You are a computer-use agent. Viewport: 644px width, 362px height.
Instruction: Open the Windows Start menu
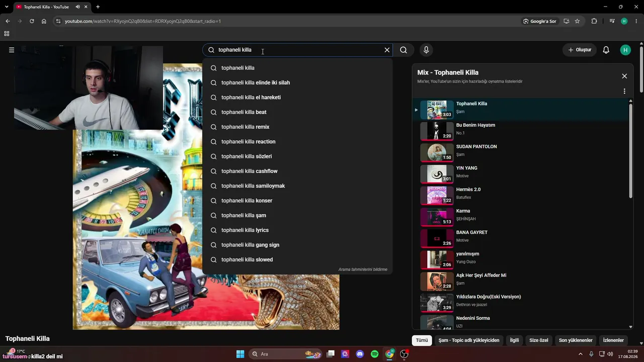(x=240, y=354)
